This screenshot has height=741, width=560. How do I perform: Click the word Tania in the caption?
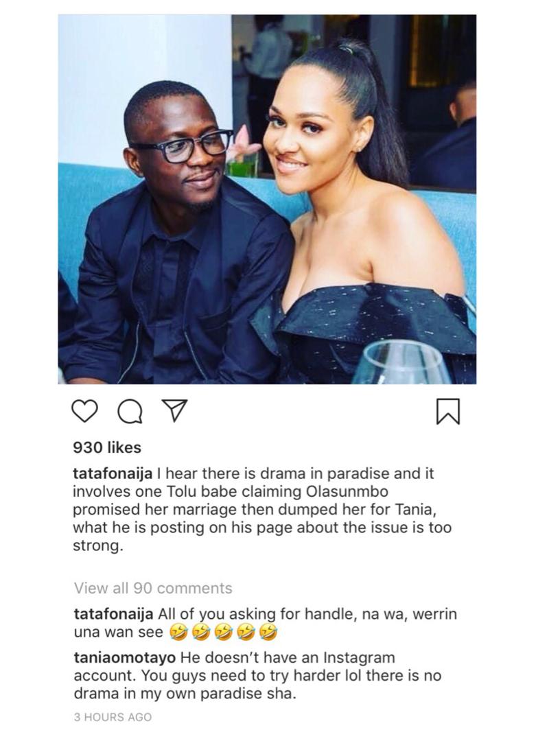coord(415,509)
